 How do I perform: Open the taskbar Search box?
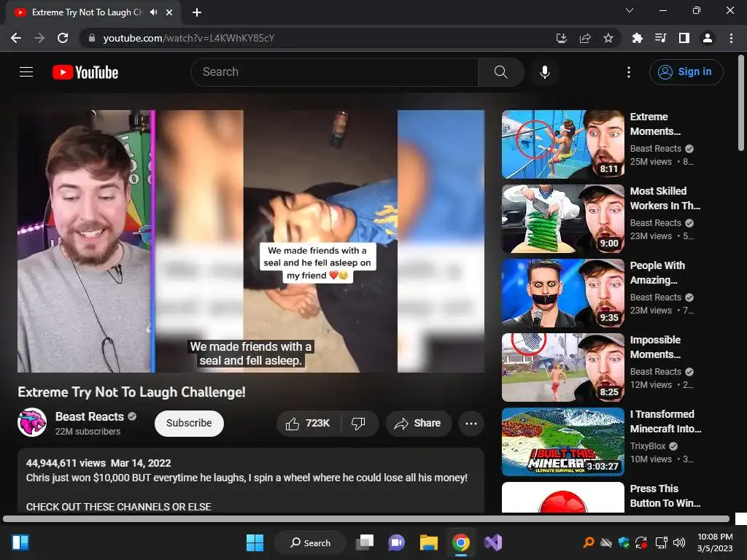[310, 542]
